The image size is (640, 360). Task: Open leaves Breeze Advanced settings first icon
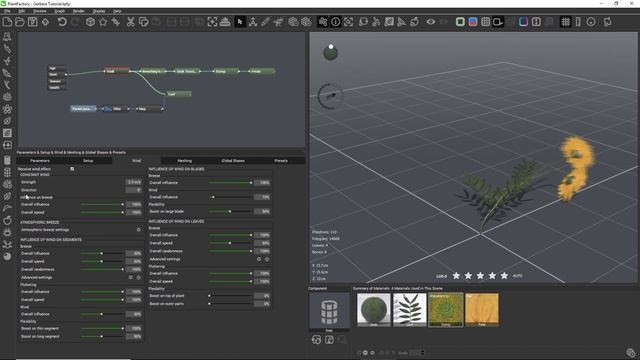[x=259, y=259]
